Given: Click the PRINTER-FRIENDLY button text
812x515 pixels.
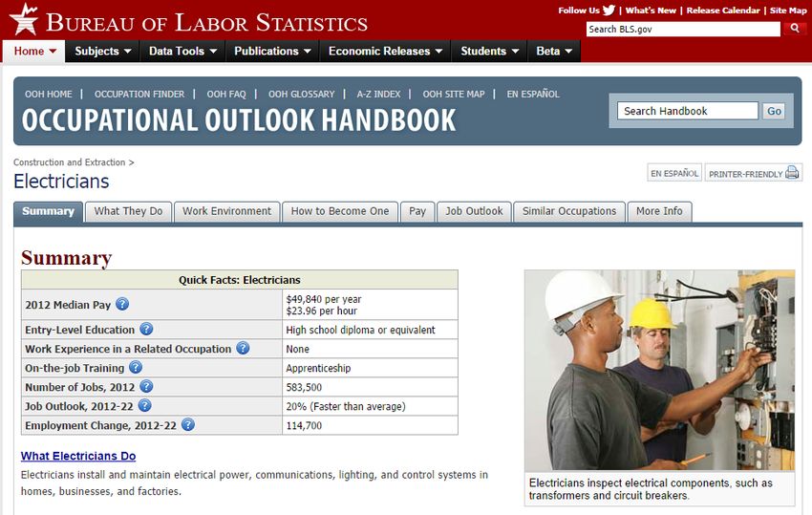Looking at the screenshot, I should (745, 174).
